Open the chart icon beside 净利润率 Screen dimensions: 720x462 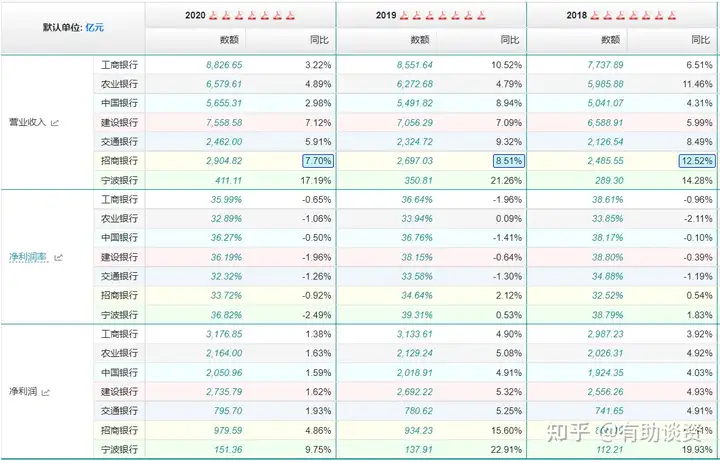coord(58,258)
